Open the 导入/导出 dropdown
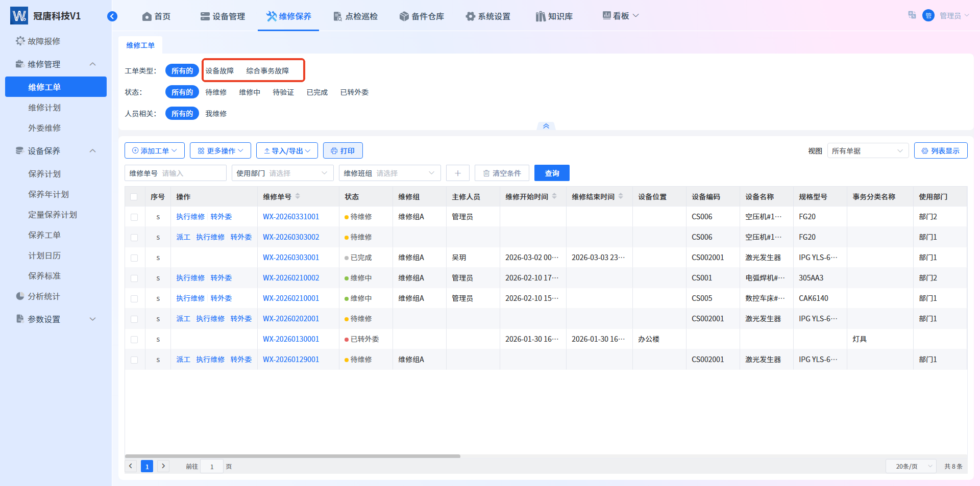Image resolution: width=980 pixels, height=486 pixels. tap(287, 151)
